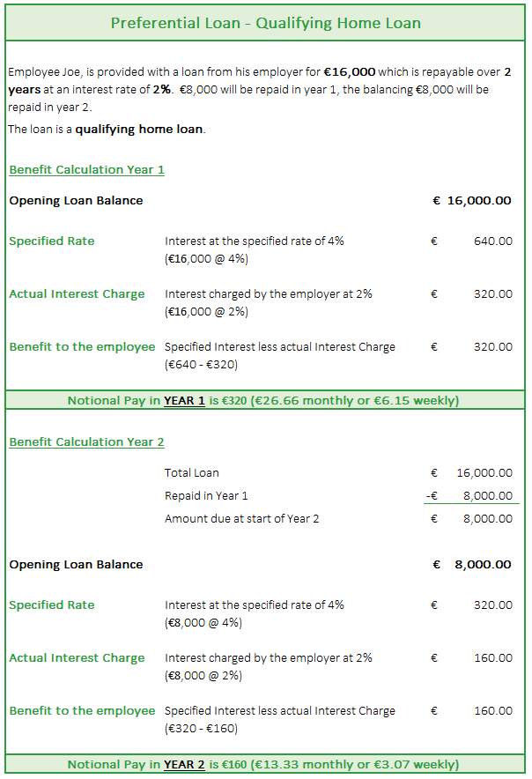Select the Year 1 opening balance €16,000.00

pyautogui.click(x=472, y=201)
